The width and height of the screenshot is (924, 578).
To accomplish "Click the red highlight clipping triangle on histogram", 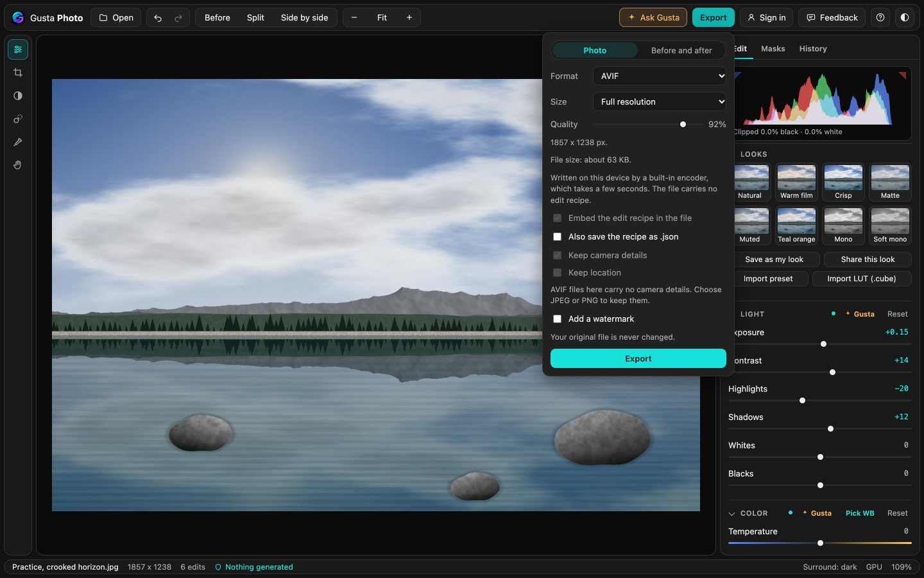I will 903,75.
